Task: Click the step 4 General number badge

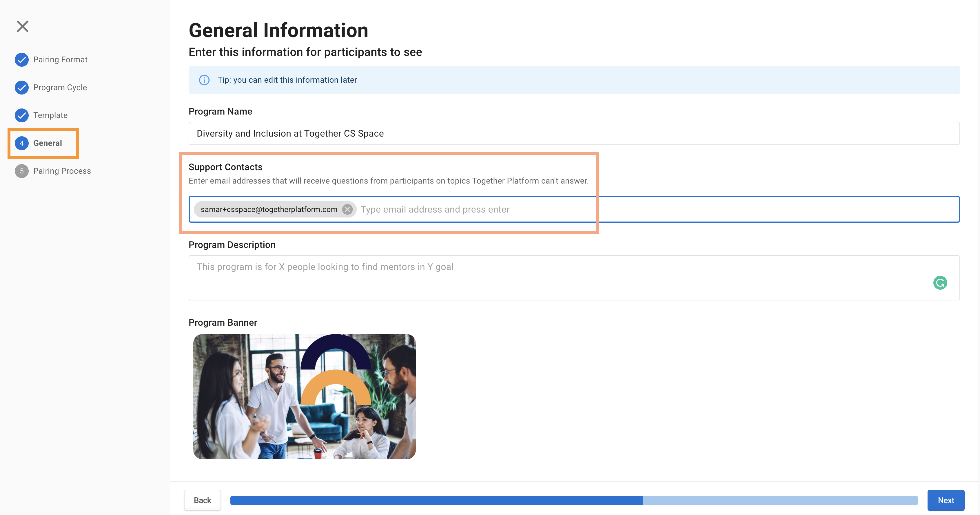Action: coord(22,143)
